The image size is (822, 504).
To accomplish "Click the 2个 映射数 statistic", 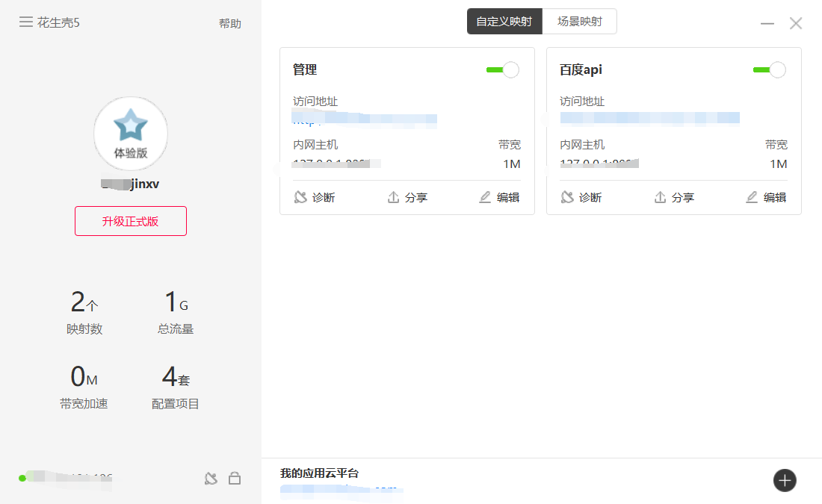I will [x=84, y=312].
